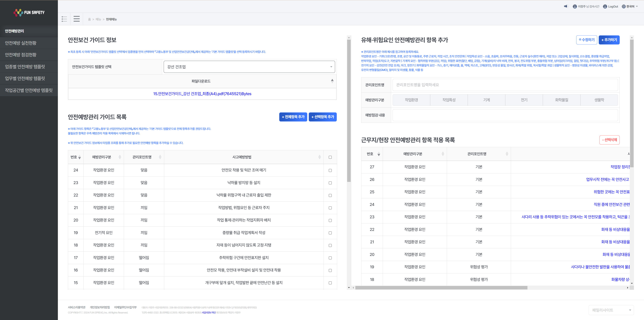The width and height of the screenshot is (644, 320).
Task: Open 작업장 정리 link in row 27
Action: pyautogui.click(x=620, y=167)
